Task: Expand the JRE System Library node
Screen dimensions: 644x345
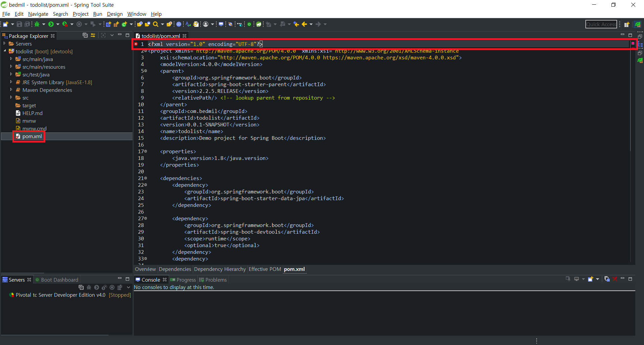Action: click(x=11, y=82)
